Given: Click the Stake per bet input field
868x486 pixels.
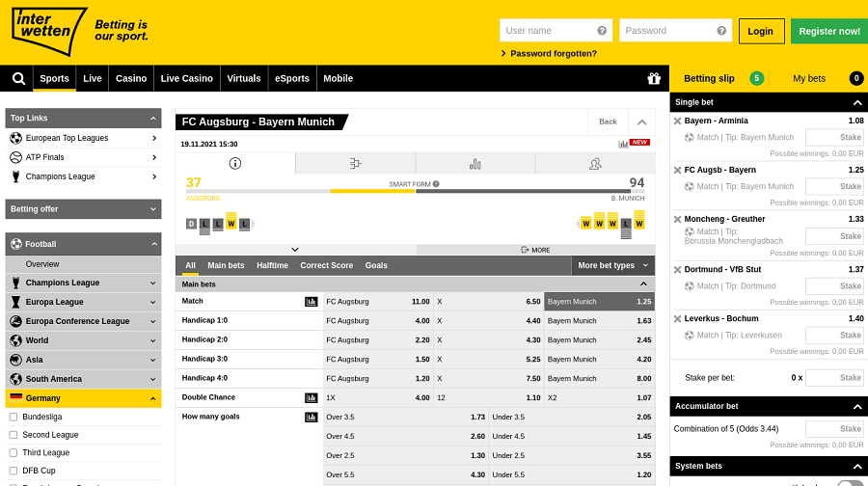Looking at the screenshot, I should (835, 378).
